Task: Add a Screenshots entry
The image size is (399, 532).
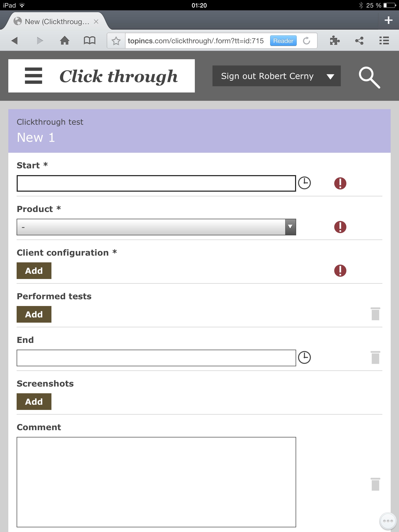Action: [x=34, y=402]
